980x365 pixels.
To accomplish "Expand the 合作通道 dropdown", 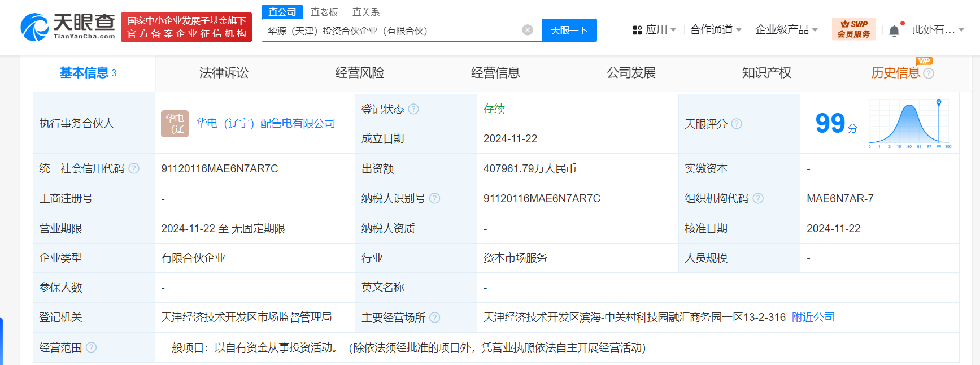I will pos(715,30).
